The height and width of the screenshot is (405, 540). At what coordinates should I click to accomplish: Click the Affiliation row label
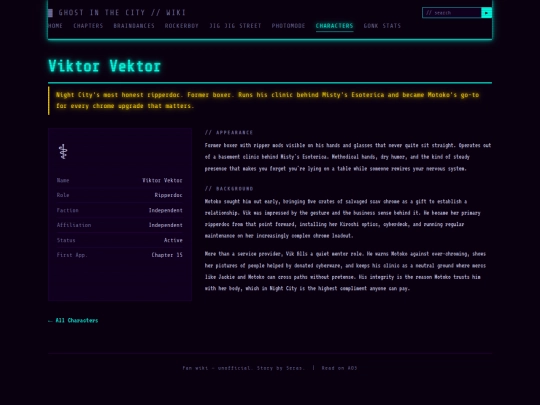coord(74,225)
